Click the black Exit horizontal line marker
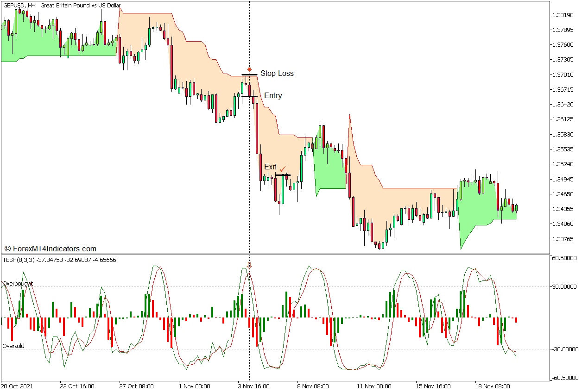Screen dimensions: 582x392 (284, 175)
